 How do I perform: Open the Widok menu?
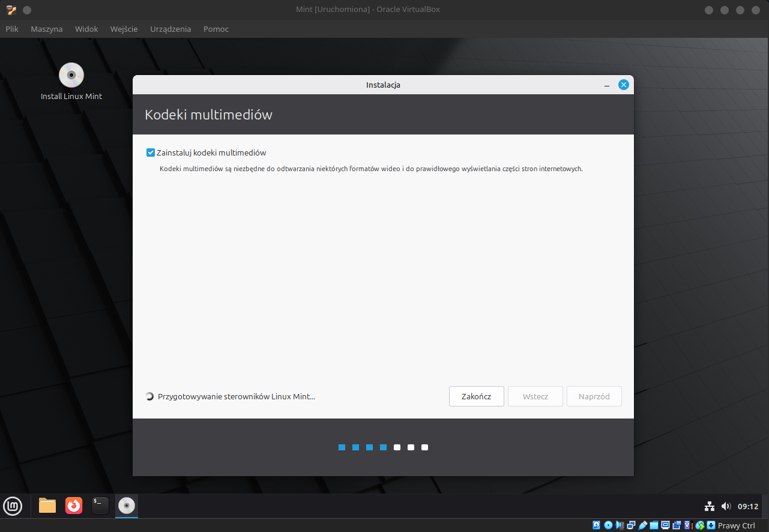pos(86,29)
